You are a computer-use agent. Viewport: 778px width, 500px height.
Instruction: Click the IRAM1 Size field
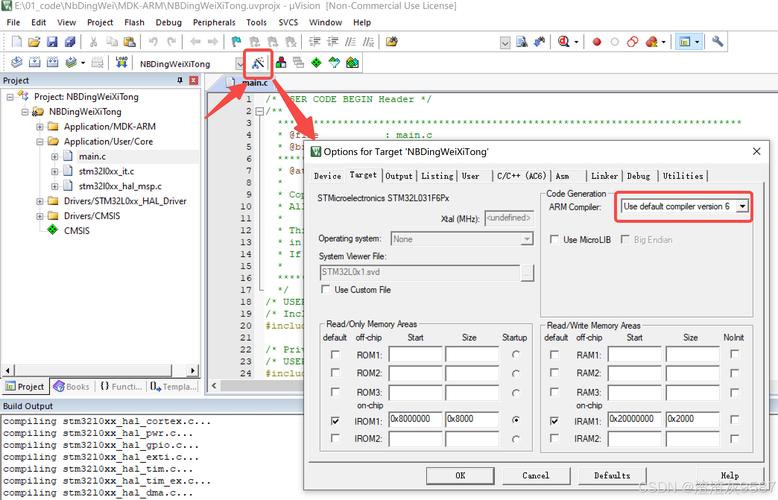[x=692, y=420]
